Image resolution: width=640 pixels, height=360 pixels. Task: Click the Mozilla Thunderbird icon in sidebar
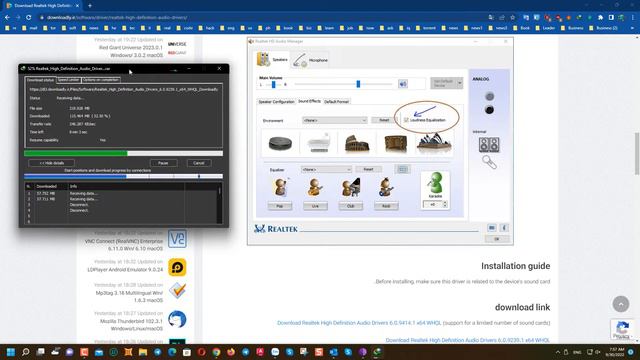click(x=177, y=319)
